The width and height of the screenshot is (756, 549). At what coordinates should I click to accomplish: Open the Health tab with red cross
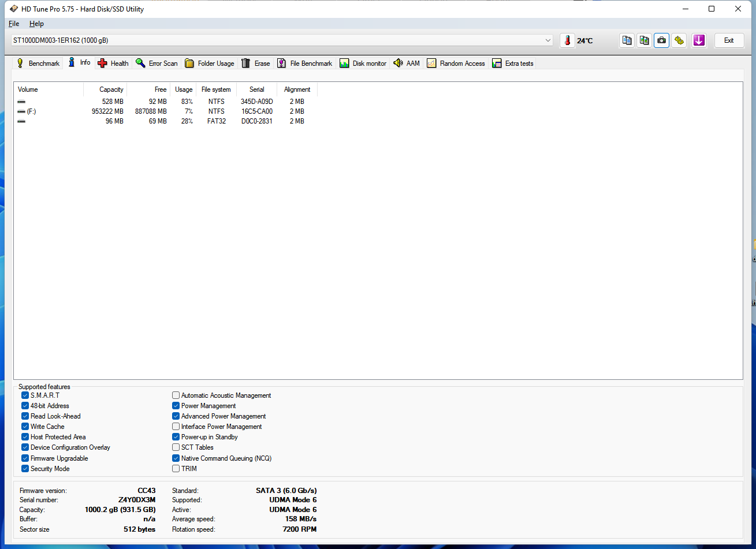[113, 64]
